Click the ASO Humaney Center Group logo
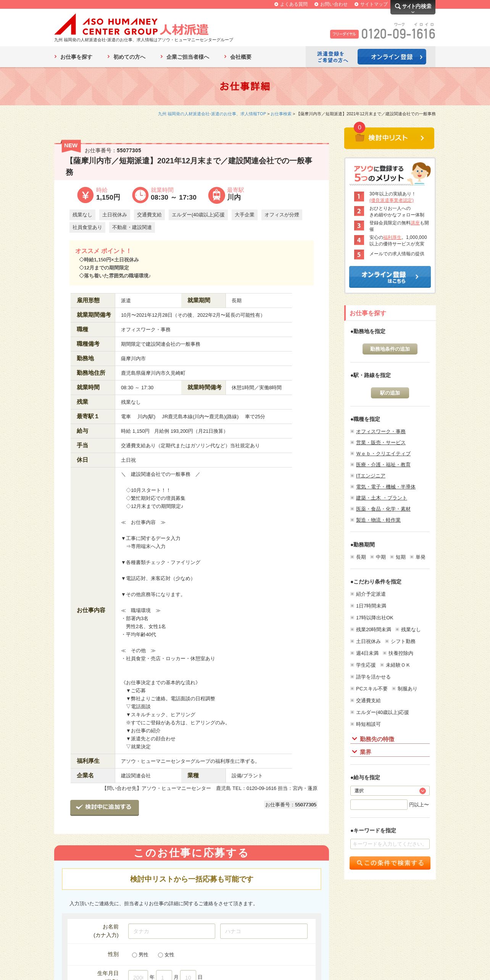Image resolution: width=490 pixels, height=980 pixels. tap(131, 24)
